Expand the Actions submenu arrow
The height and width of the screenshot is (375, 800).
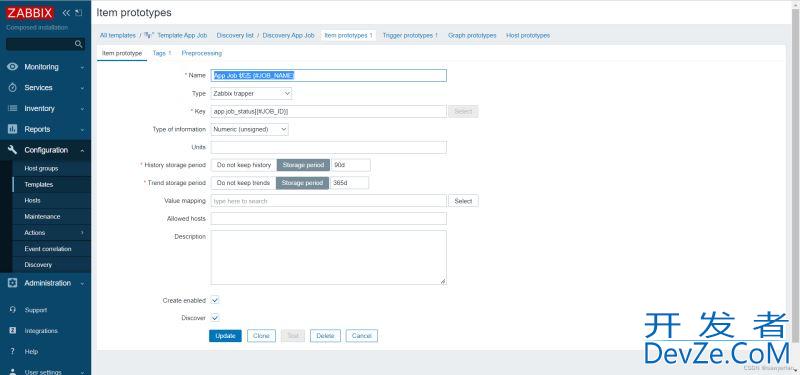pos(82,233)
